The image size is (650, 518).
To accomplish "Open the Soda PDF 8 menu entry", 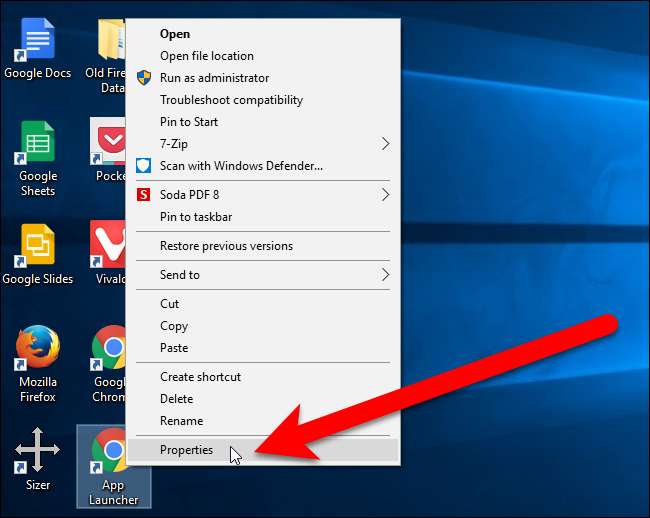I will click(263, 194).
